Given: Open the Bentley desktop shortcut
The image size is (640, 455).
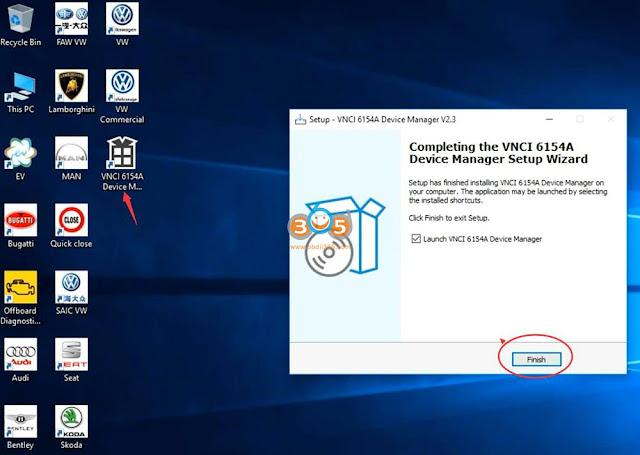Looking at the screenshot, I should pyautogui.click(x=20, y=428).
